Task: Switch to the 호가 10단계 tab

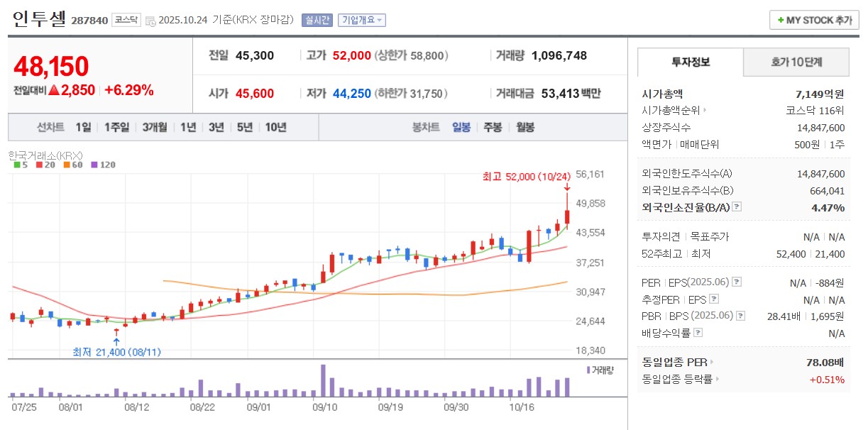Action: (x=796, y=62)
